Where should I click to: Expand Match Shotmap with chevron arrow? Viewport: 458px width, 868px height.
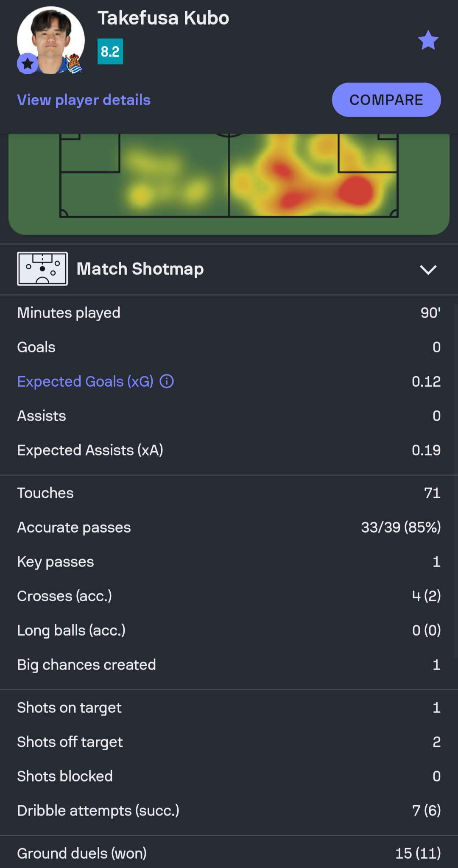[x=428, y=270]
